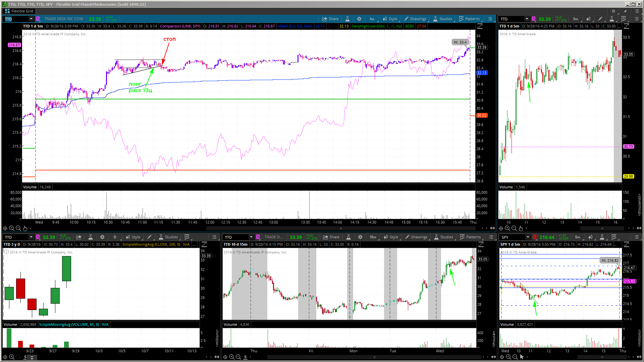Click the Flexible Grid tab
The height and width of the screenshot is (362, 644).
tap(19, 11)
